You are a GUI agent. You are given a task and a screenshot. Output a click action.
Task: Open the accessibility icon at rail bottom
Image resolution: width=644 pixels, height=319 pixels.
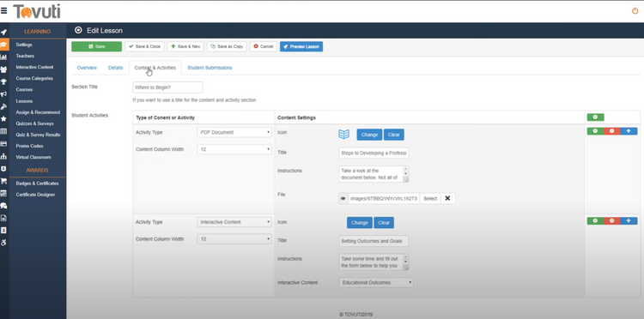point(3,243)
